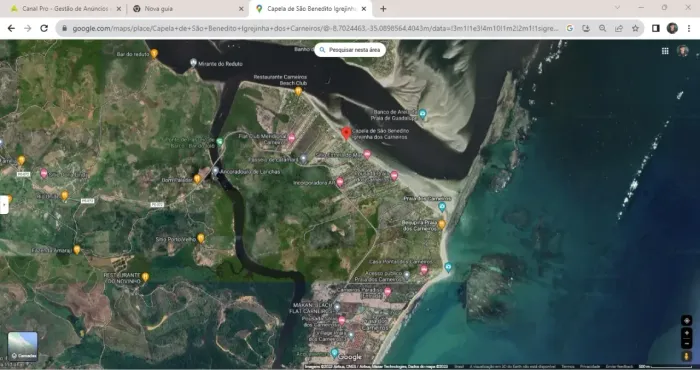The width and height of the screenshot is (700, 370).
Task: Click the Street View pegman icon
Action: pyautogui.click(x=687, y=356)
